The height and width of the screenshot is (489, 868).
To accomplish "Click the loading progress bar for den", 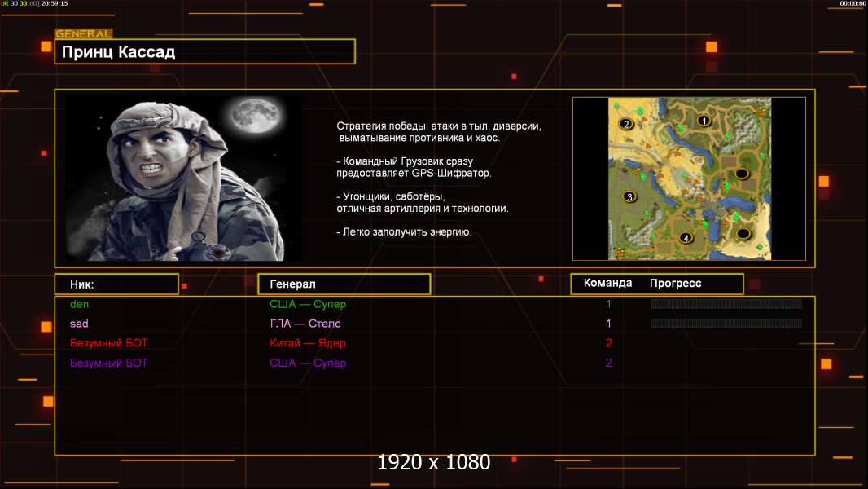I will [726, 304].
